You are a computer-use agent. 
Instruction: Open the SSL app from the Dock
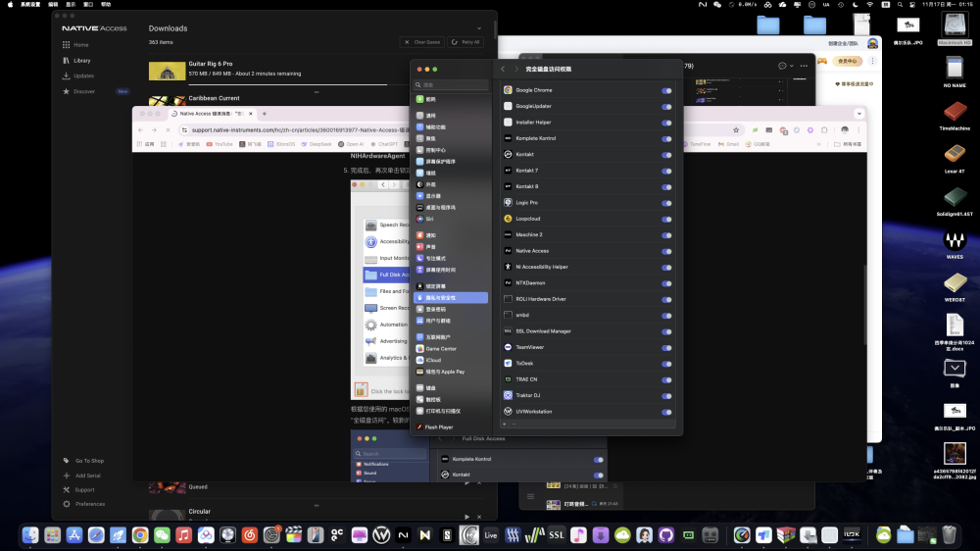(557, 535)
